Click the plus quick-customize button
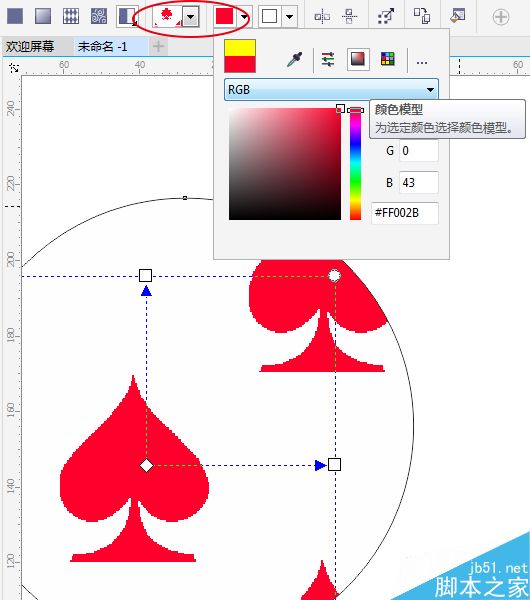The width and height of the screenshot is (530, 600). pyautogui.click(x=501, y=17)
